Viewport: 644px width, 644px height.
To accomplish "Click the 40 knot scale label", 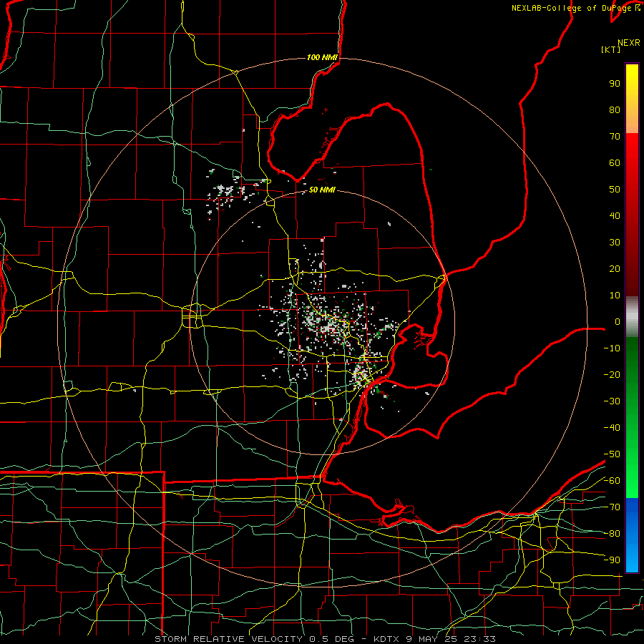I will 615,215.
